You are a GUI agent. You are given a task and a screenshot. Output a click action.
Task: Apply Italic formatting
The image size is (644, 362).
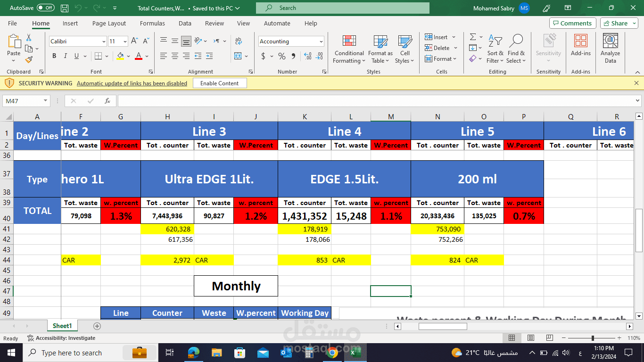pos(65,56)
